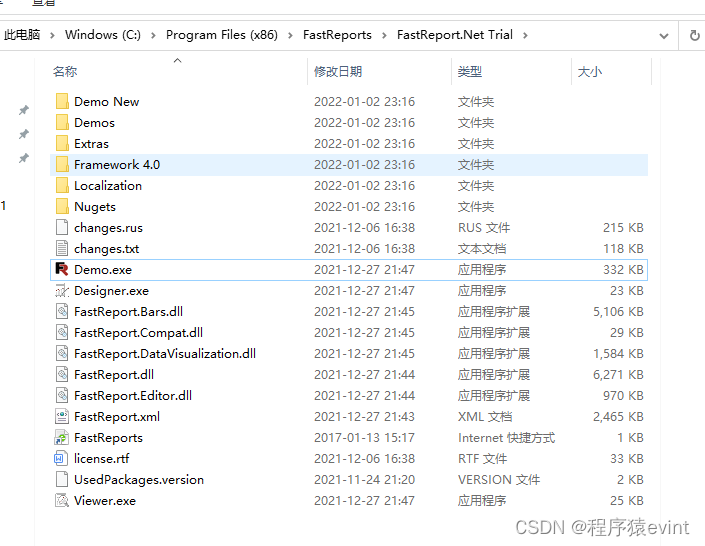Click the 6,271 KB size cell
This screenshot has height=546, width=705.
(618, 375)
